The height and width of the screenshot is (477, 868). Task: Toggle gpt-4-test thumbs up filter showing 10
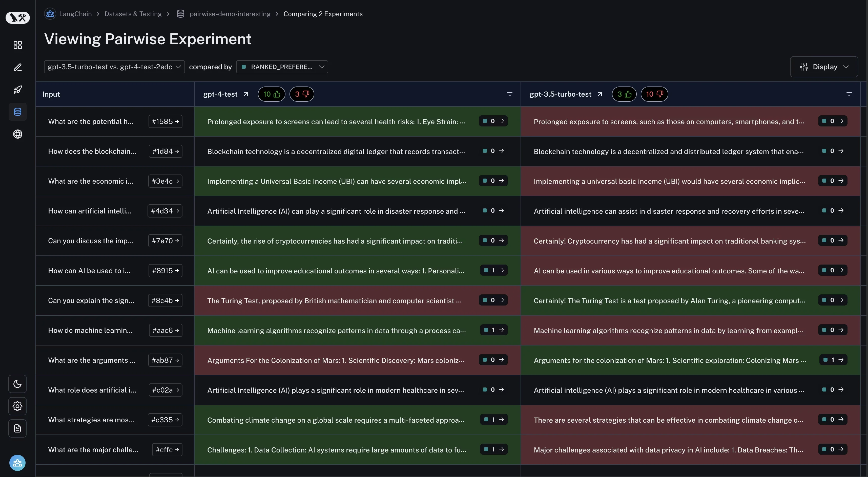[x=272, y=94]
